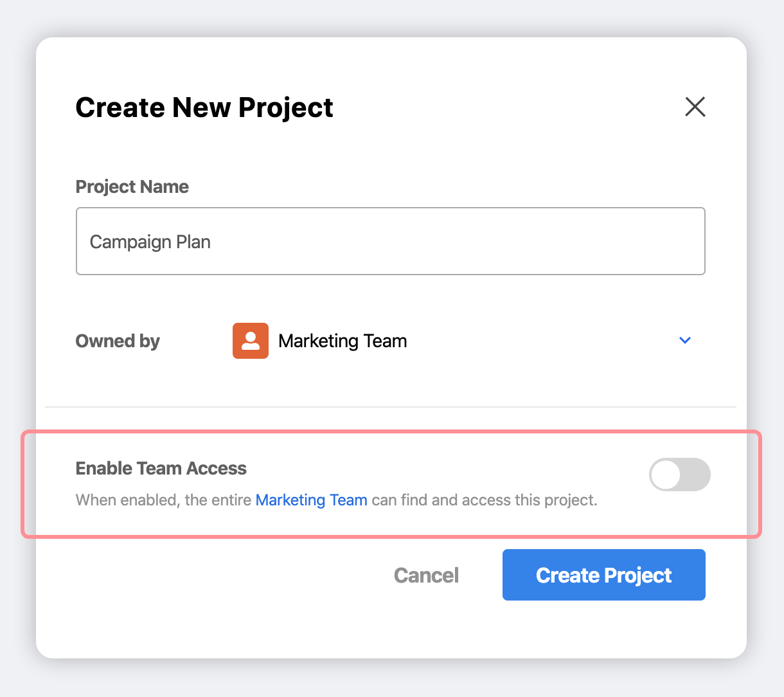Image resolution: width=784 pixels, height=697 pixels.
Task: Click inside the Project Name field
Action: 390,241
